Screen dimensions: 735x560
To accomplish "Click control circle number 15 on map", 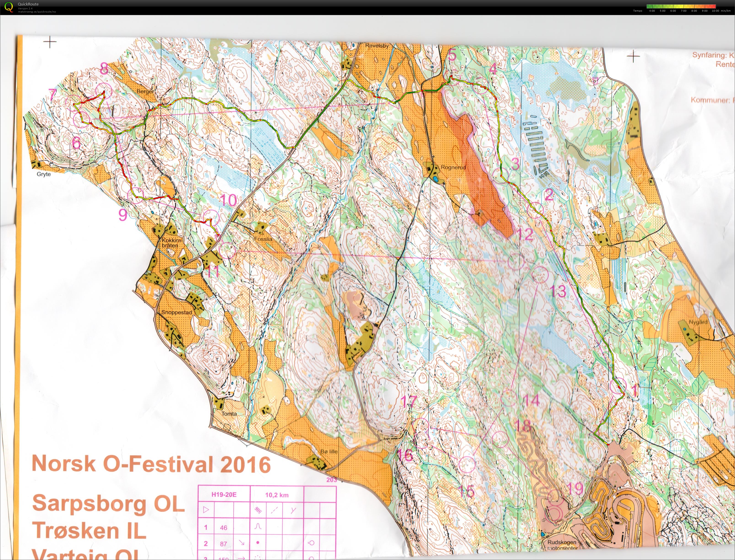I will [467, 464].
